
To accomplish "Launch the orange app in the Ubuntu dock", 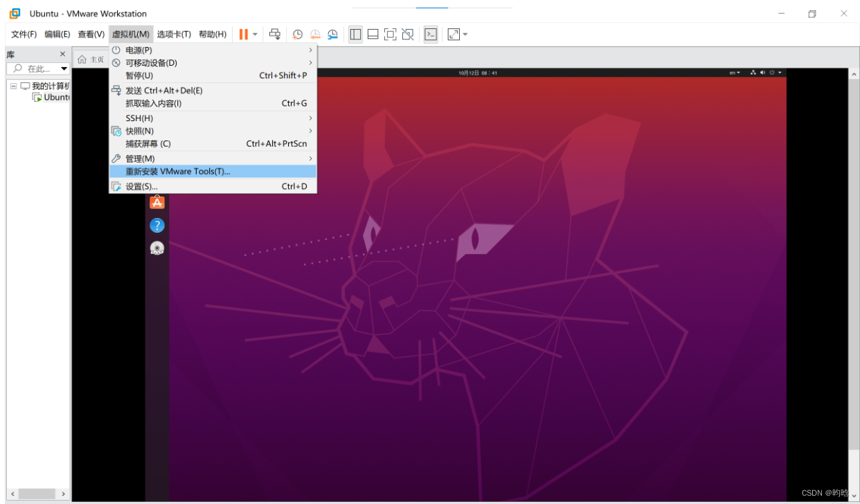I will pos(156,201).
